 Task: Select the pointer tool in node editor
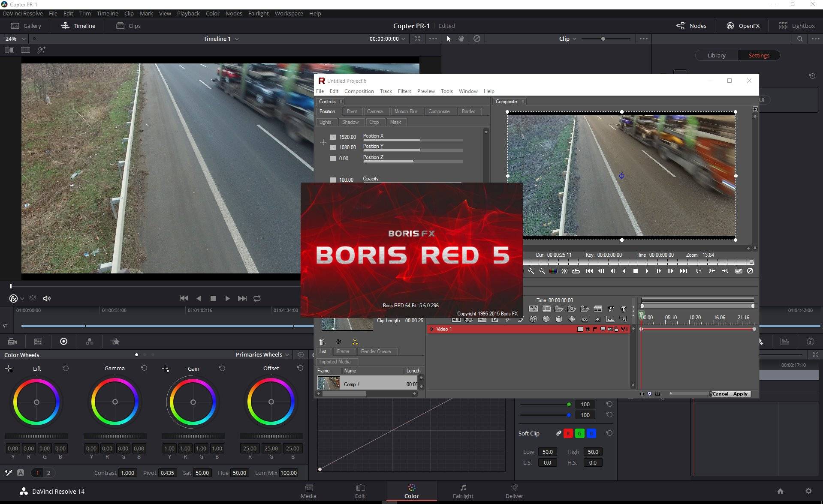click(x=449, y=39)
